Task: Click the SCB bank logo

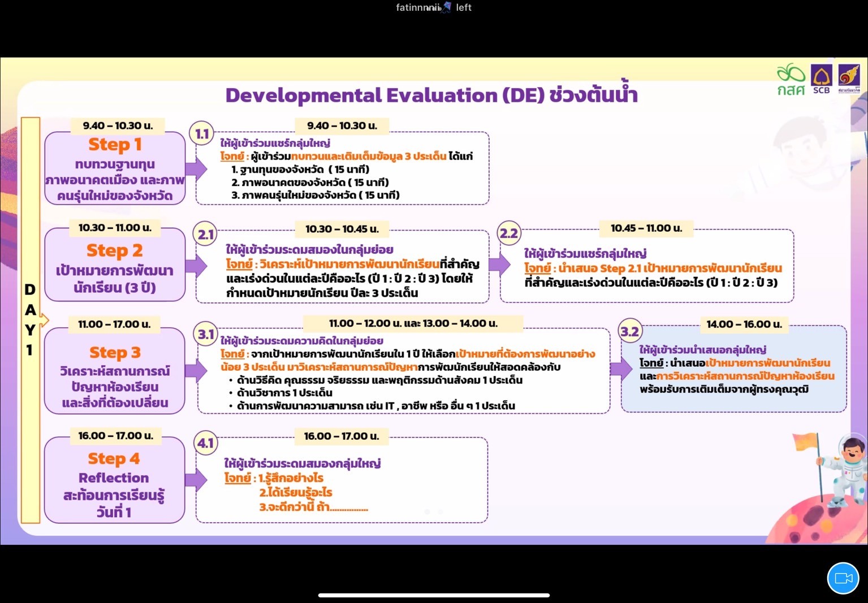Action: coord(821,79)
